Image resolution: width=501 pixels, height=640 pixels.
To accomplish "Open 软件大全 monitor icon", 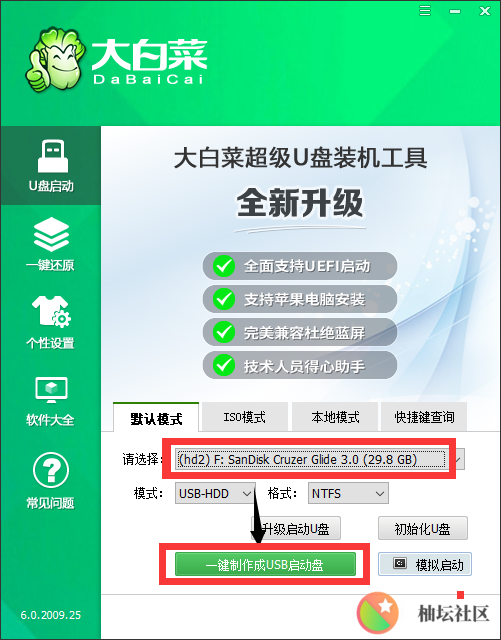I will pyautogui.click(x=51, y=390).
